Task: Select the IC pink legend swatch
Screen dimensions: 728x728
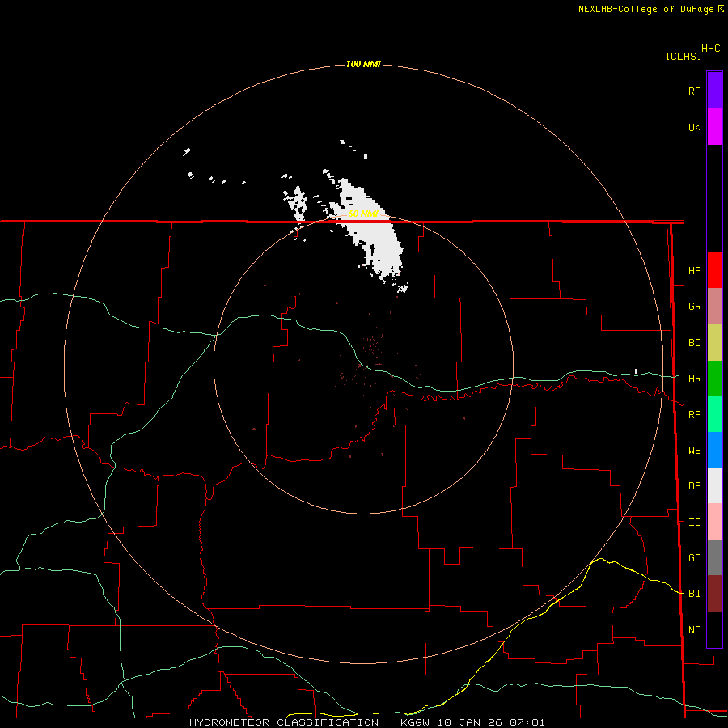Action: (x=714, y=522)
